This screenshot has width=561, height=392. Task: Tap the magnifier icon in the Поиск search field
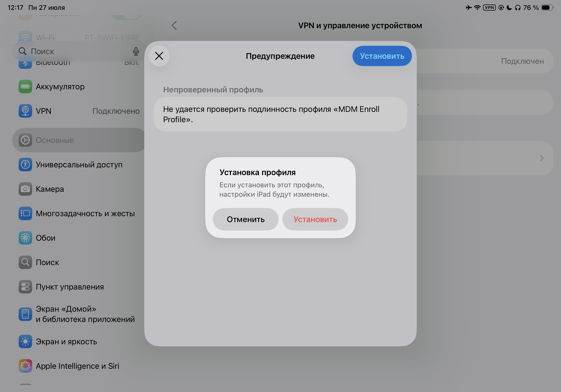point(23,51)
